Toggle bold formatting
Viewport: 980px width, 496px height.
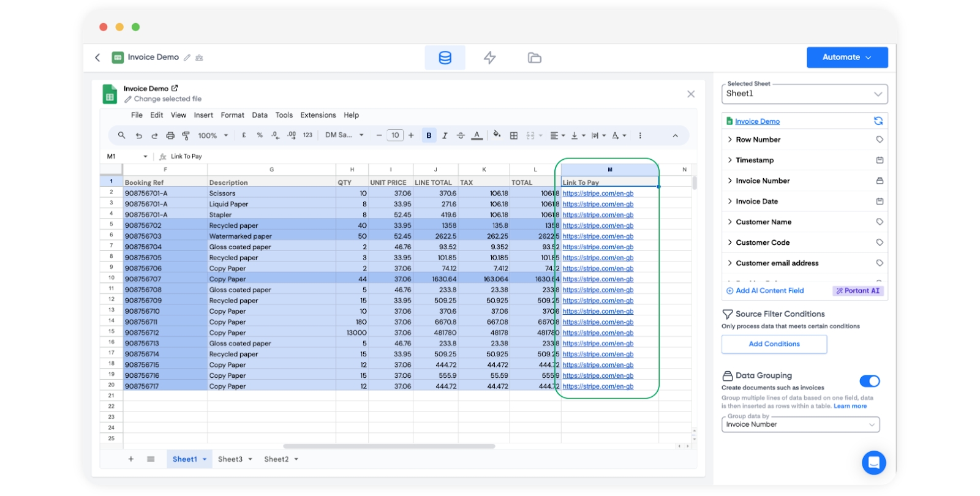point(429,135)
